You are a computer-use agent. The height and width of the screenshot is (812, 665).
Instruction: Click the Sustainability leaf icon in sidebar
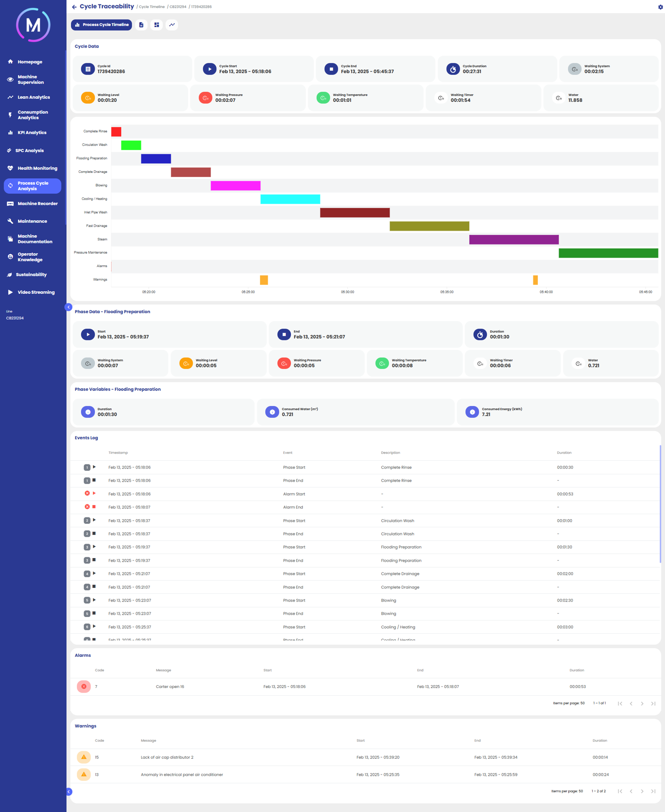point(9,275)
